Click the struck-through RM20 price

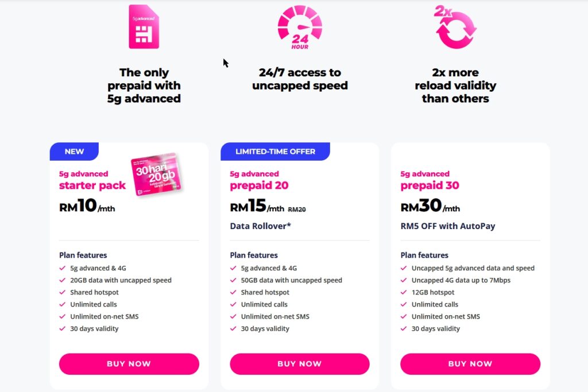click(x=296, y=209)
